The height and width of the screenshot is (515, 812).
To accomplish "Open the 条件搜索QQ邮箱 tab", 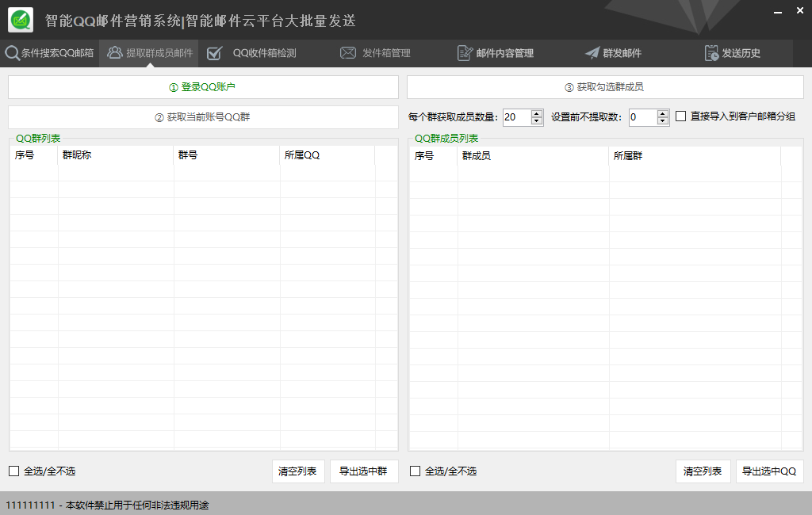I will point(50,53).
